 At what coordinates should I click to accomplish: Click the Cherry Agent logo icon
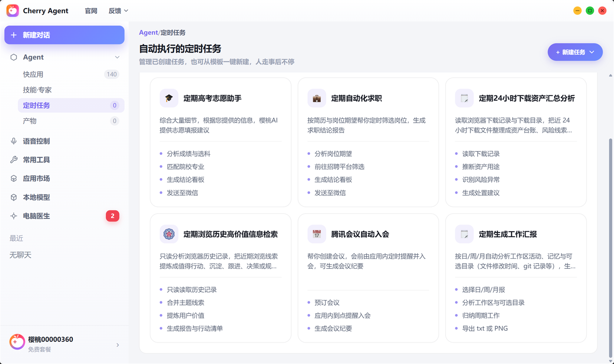tap(13, 11)
